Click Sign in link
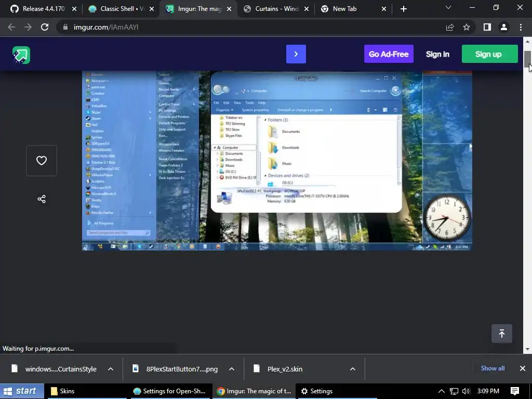The height and width of the screenshot is (399, 532). tap(437, 54)
